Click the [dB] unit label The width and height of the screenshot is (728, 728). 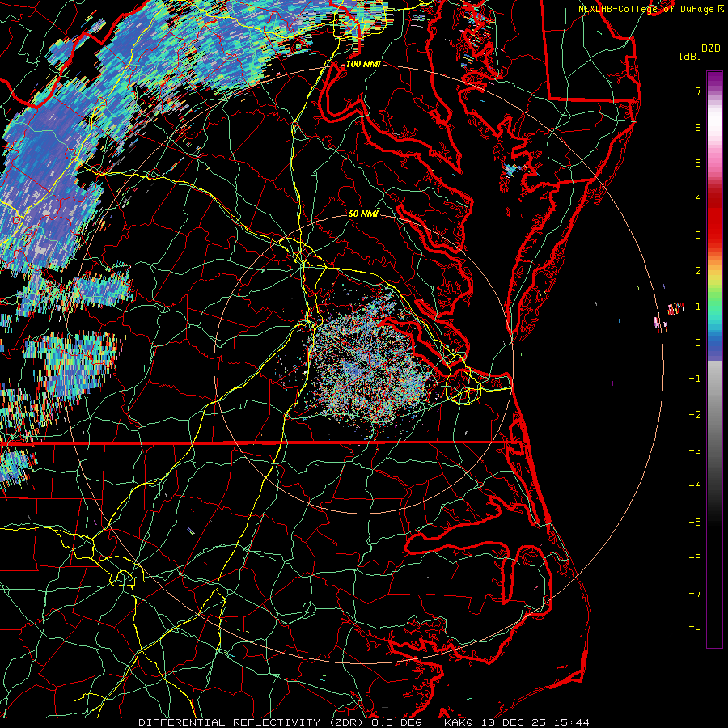(690, 57)
